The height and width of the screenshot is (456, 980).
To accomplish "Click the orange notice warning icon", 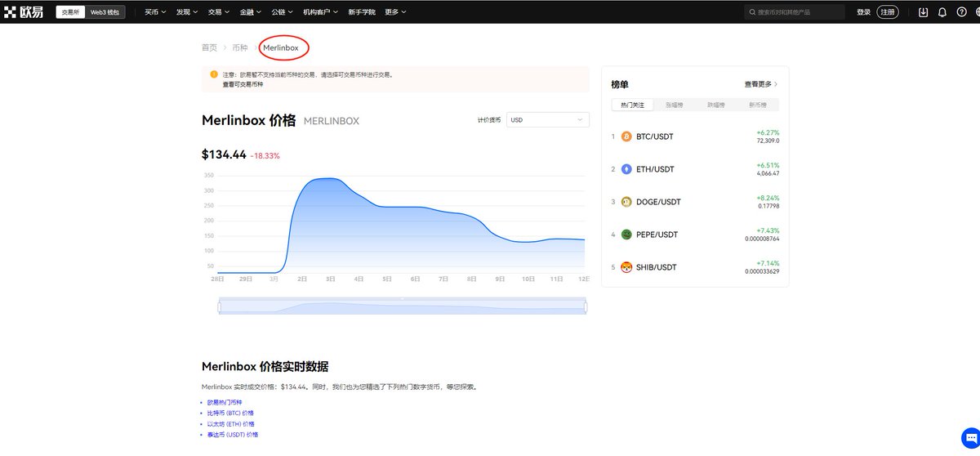I will [x=214, y=74].
